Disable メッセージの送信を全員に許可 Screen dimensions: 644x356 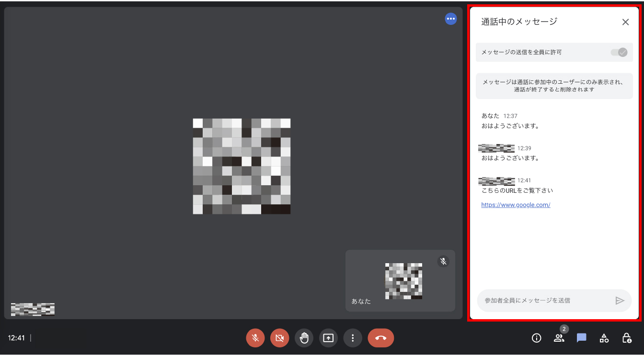click(x=619, y=53)
